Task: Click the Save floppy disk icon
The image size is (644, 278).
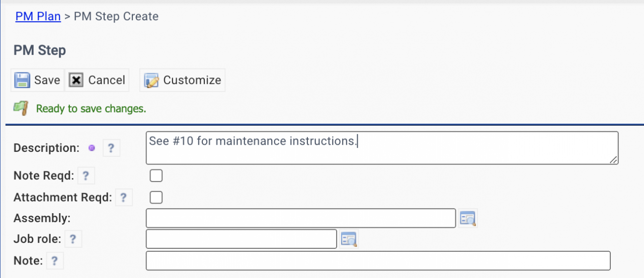Action: 22,80
